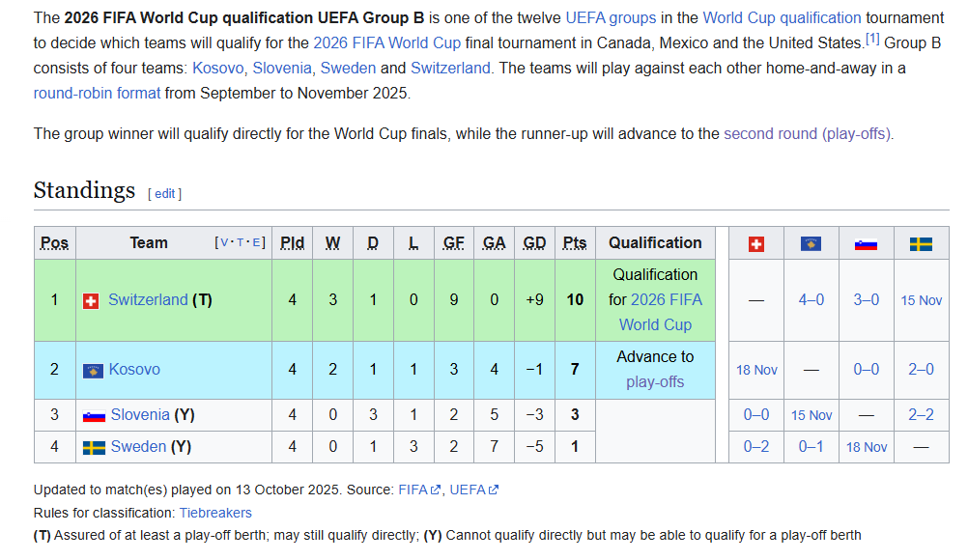Image resolution: width=968 pixels, height=560 pixels.
Task: Open the Standings section edit link
Action: pyautogui.click(x=165, y=193)
